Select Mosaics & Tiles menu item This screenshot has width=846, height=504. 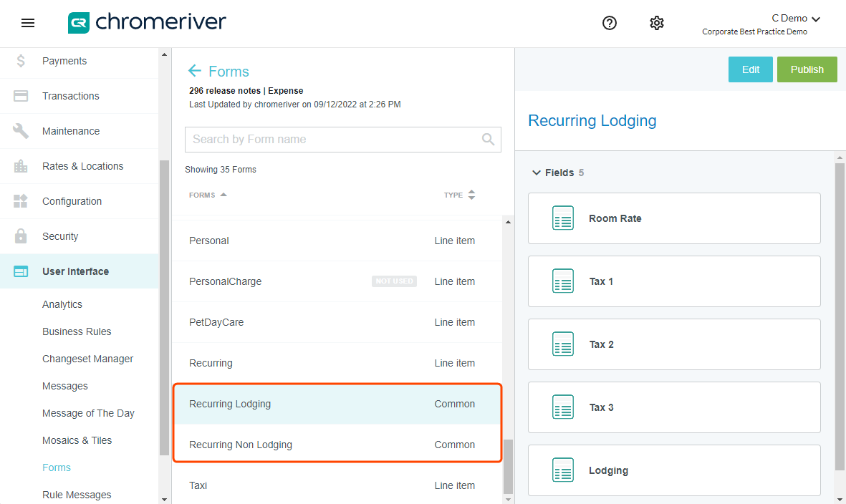(x=77, y=440)
